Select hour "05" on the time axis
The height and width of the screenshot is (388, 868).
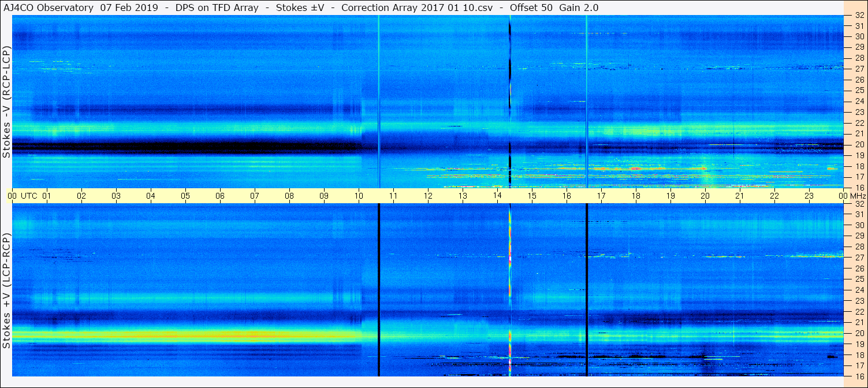click(x=185, y=196)
